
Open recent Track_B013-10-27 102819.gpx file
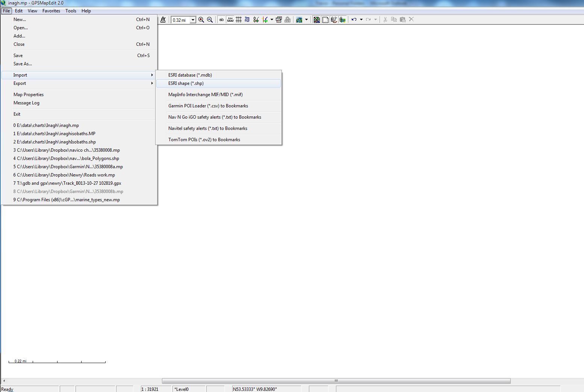79,183
